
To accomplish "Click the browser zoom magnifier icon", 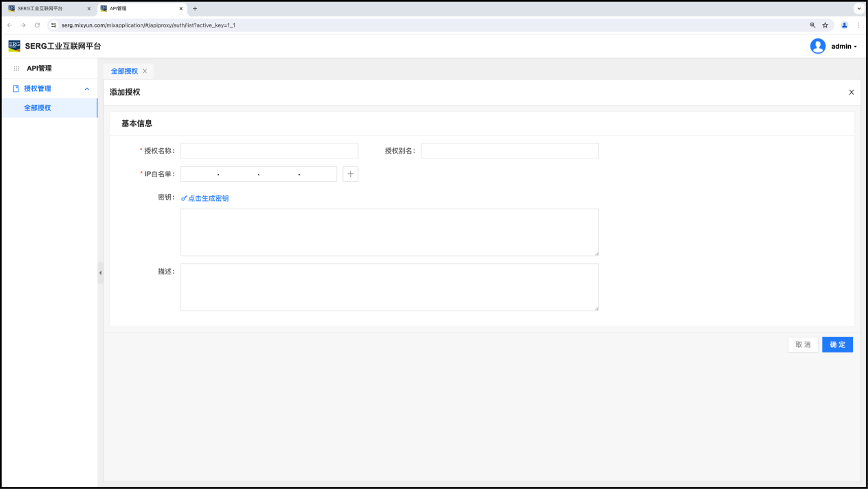I will (x=812, y=25).
